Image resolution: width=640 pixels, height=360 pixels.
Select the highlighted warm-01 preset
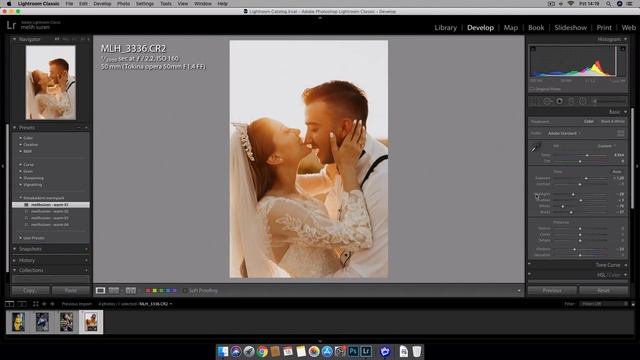point(51,204)
